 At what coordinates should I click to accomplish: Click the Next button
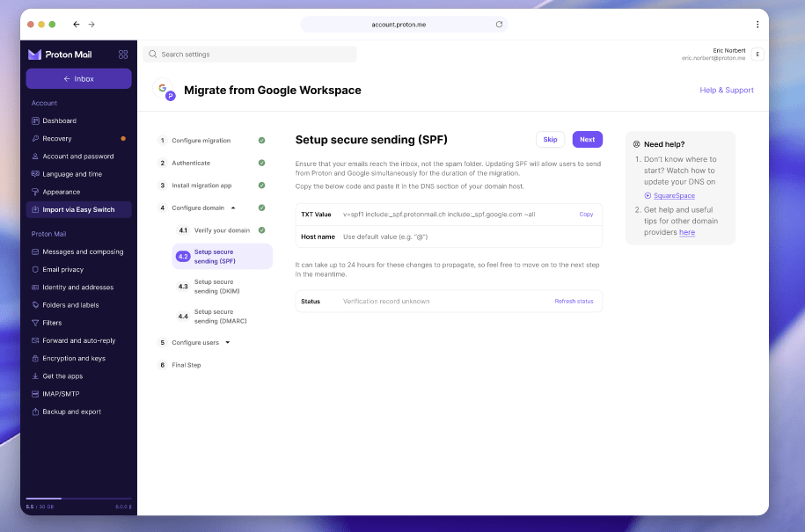[588, 140]
